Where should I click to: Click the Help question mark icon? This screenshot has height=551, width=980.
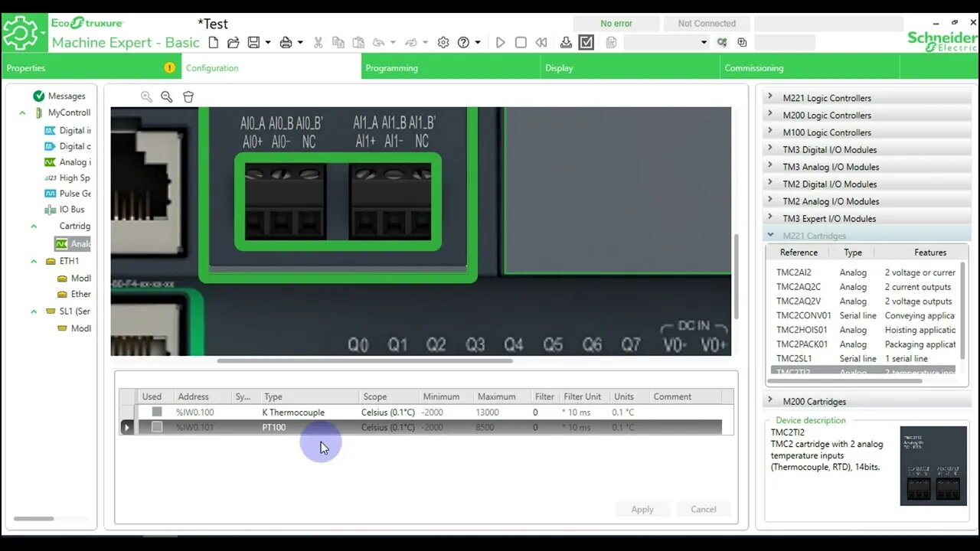(x=463, y=43)
